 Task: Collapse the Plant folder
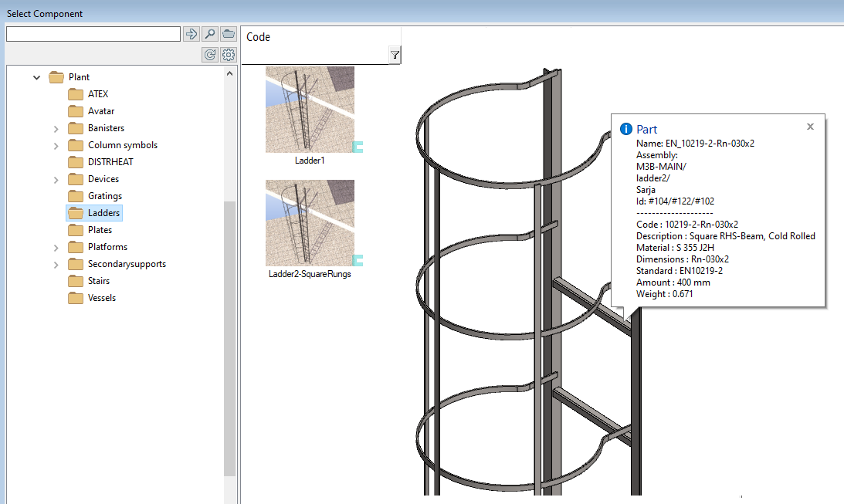37,77
